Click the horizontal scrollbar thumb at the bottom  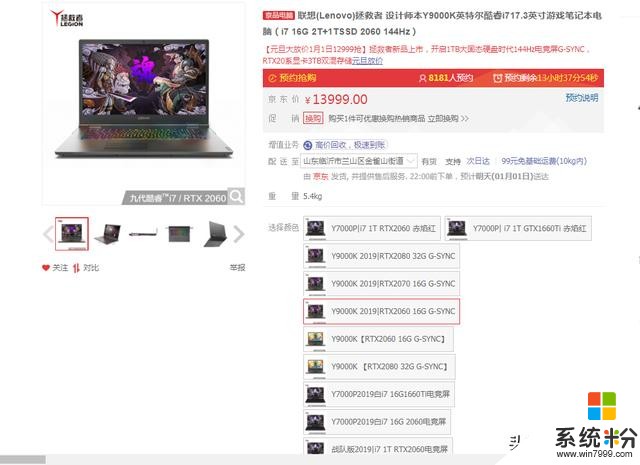point(23,460)
